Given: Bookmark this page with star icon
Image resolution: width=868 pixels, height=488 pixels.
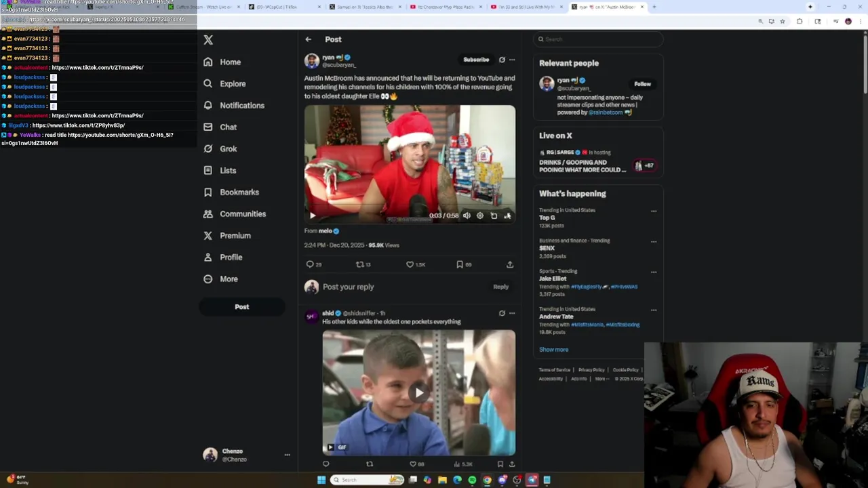Looking at the screenshot, I should click(x=783, y=21).
